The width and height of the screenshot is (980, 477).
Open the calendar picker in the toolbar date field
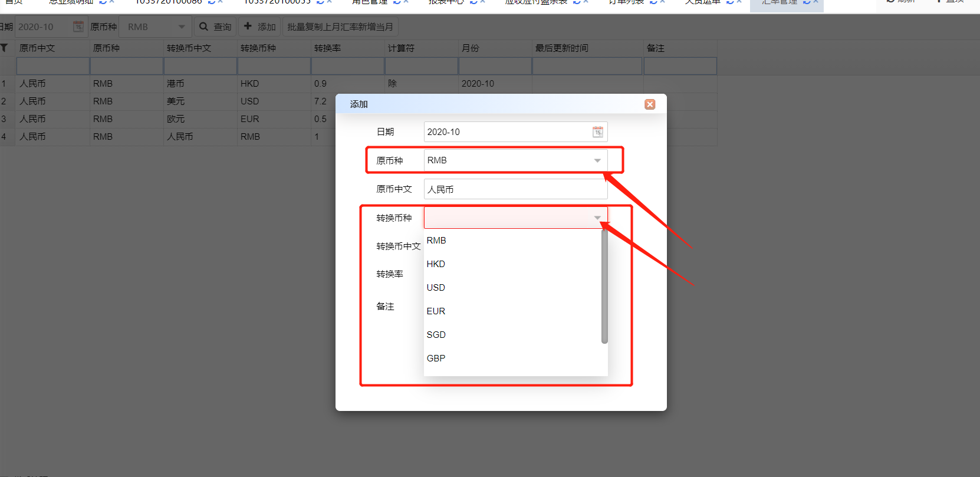pyautogui.click(x=78, y=27)
